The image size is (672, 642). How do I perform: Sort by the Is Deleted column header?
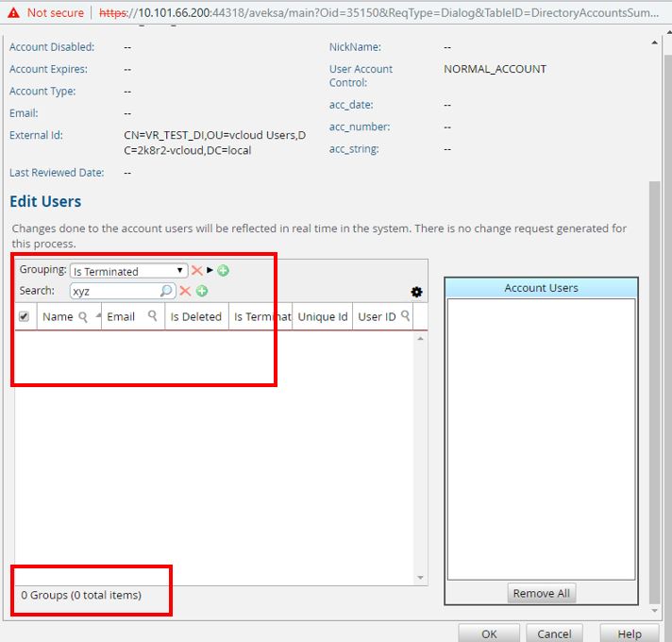195,317
